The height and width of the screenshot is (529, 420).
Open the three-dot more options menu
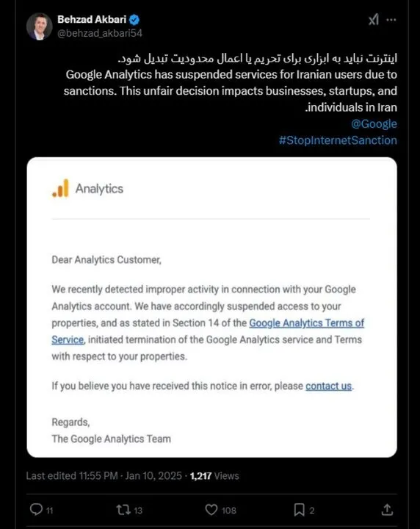[391, 20]
